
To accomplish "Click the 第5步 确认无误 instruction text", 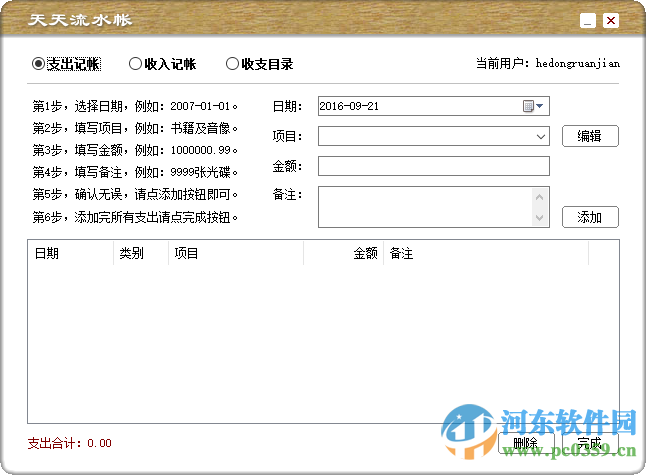I will (135, 194).
